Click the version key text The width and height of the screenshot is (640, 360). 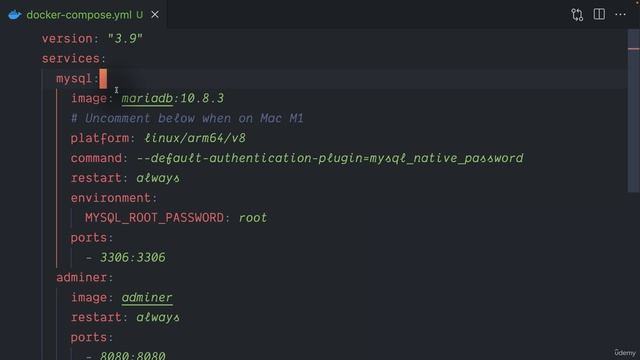[67, 39]
